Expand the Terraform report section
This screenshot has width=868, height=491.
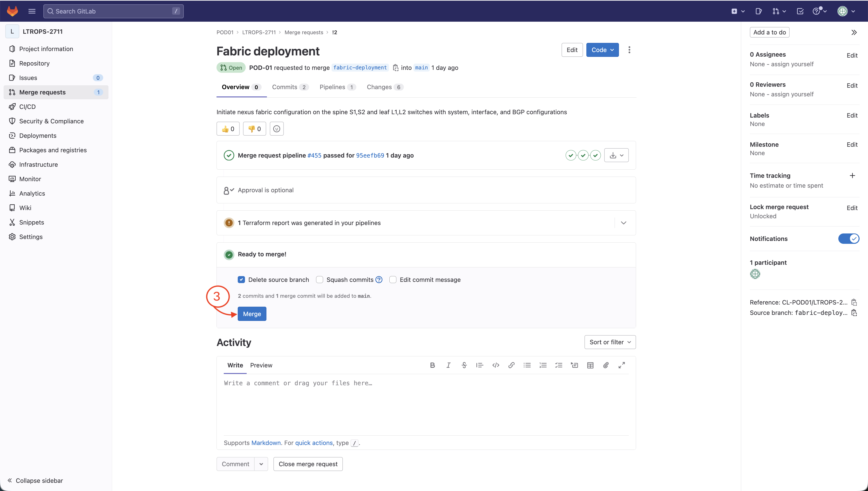tap(623, 223)
